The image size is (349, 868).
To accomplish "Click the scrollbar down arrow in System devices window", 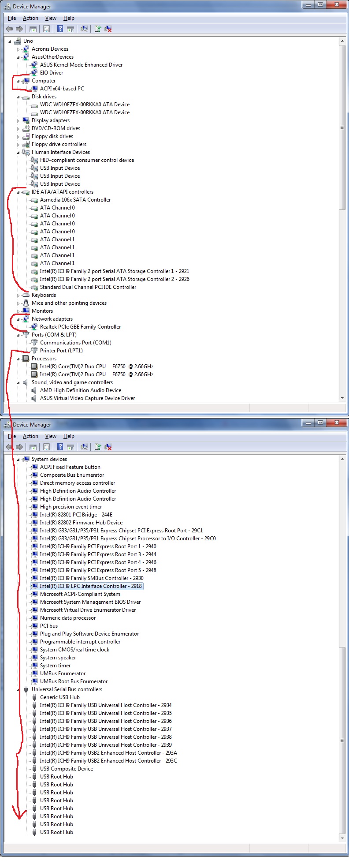I will (x=342, y=838).
